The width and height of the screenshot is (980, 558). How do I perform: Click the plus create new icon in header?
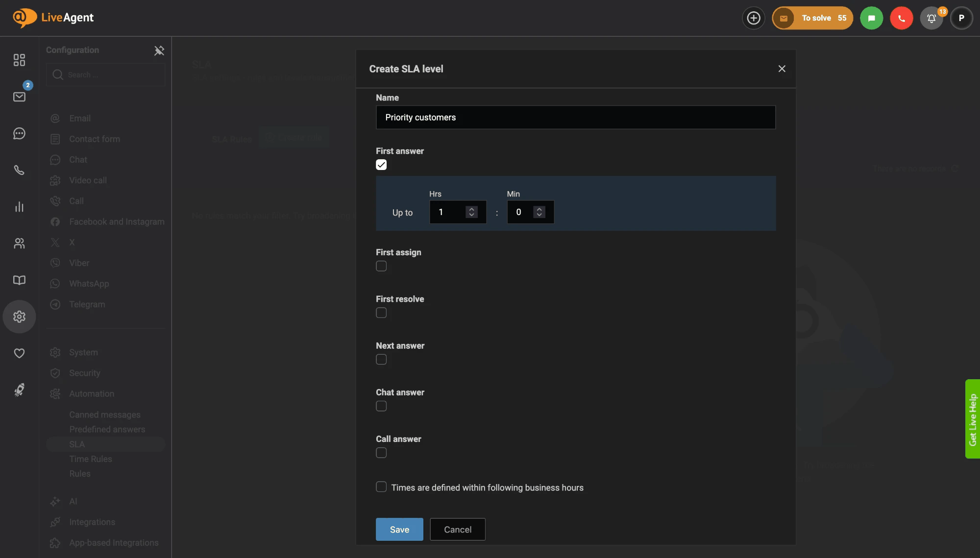tap(754, 18)
